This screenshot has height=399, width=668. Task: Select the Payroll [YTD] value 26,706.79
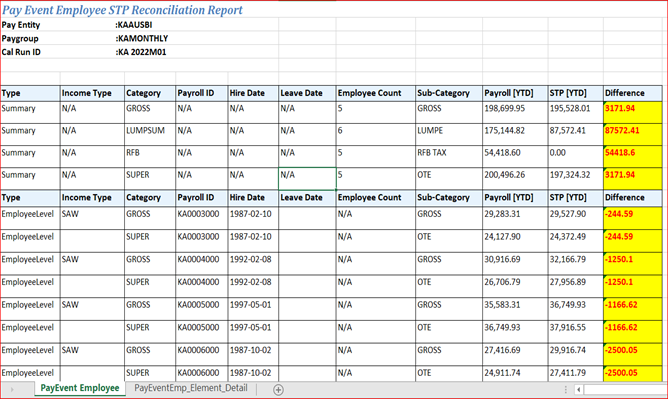[515, 286]
